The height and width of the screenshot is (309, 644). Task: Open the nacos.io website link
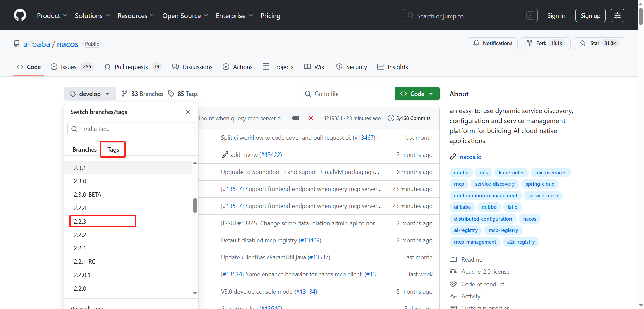click(470, 157)
